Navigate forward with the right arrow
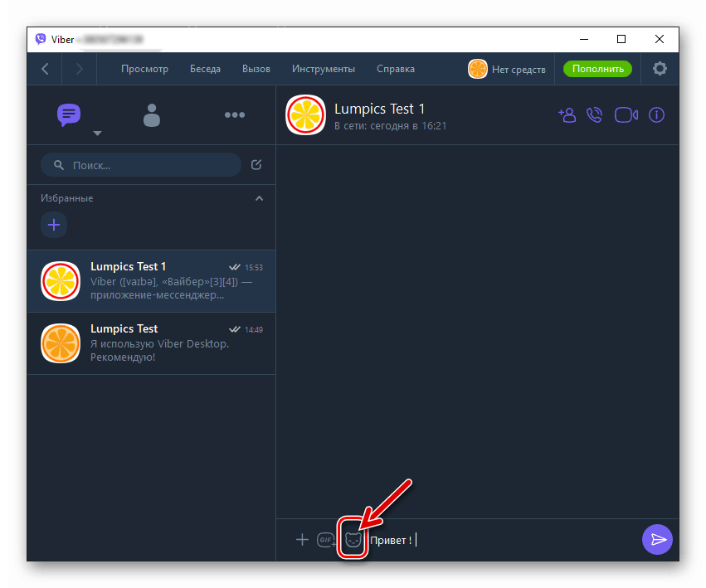The width and height of the screenshot is (706, 588). coord(80,69)
